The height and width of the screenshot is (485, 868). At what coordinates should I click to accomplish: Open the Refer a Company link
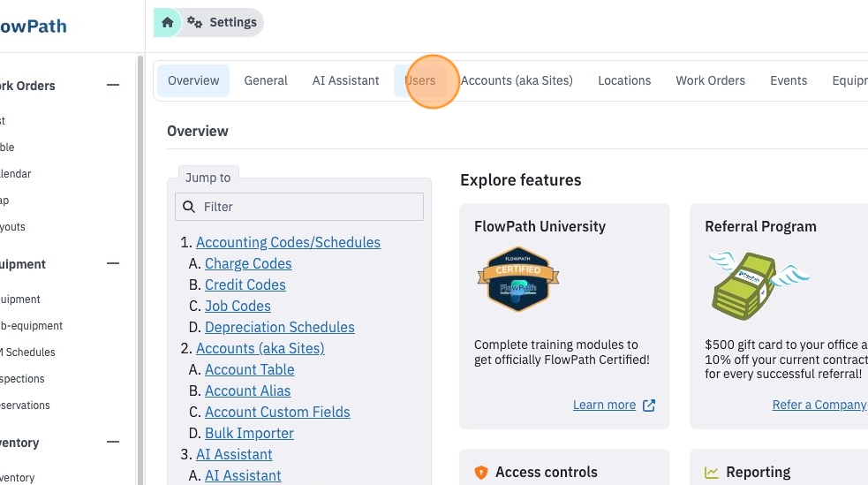[x=819, y=405]
